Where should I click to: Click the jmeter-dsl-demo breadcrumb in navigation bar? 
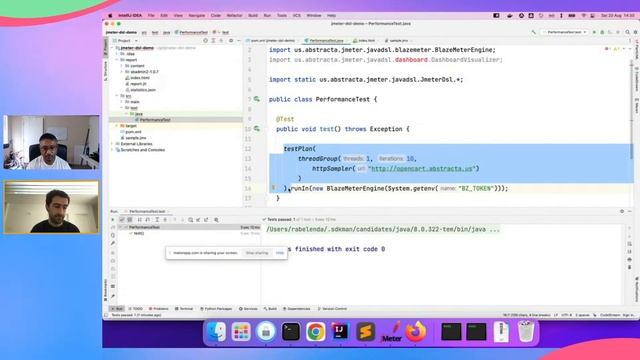tap(121, 32)
